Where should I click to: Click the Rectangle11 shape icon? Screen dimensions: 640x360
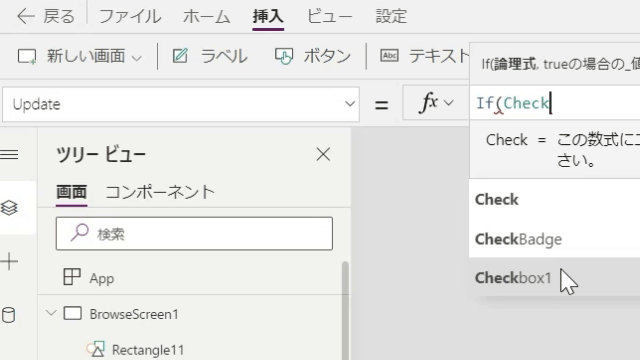click(x=96, y=349)
